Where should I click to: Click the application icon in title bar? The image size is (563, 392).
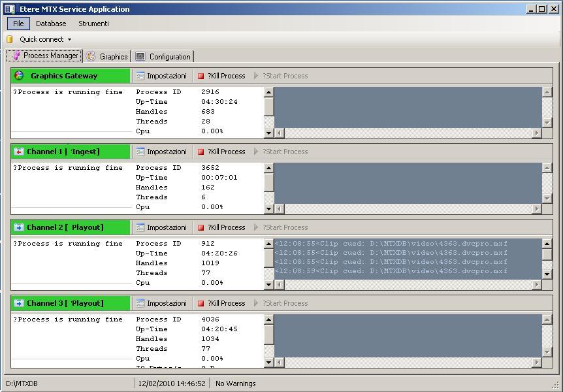(x=9, y=9)
